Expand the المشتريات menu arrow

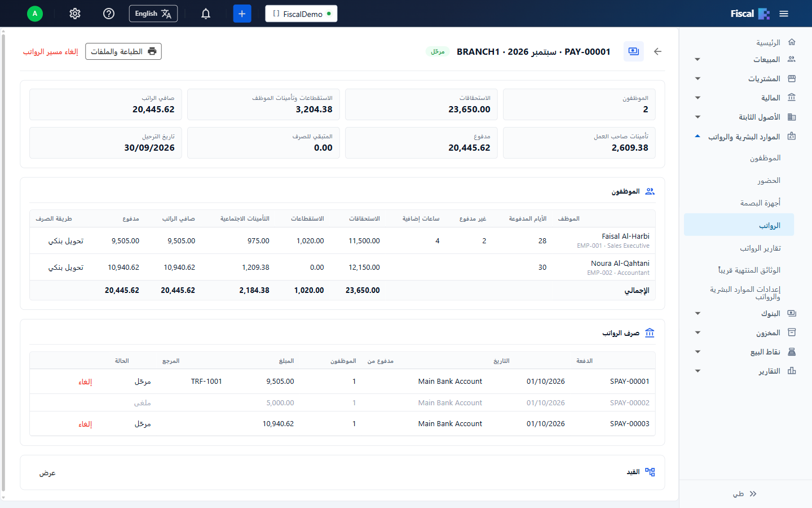(698, 78)
